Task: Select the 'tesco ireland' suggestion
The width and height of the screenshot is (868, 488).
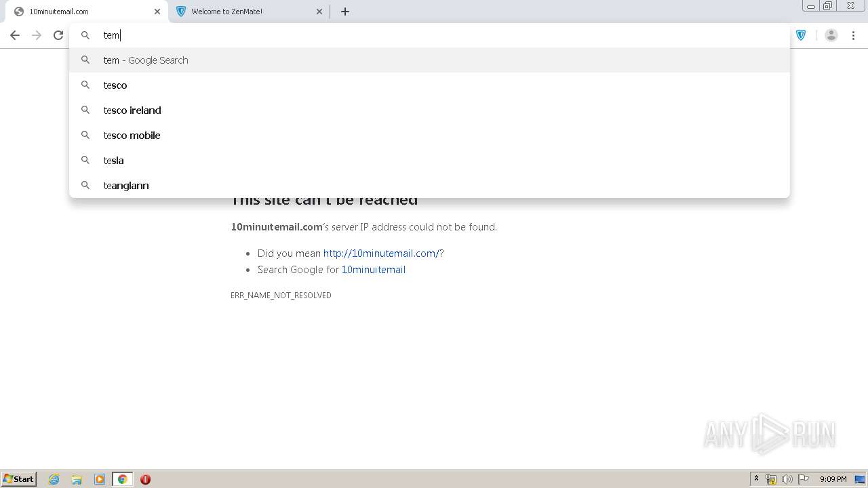Action: pos(430,110)
